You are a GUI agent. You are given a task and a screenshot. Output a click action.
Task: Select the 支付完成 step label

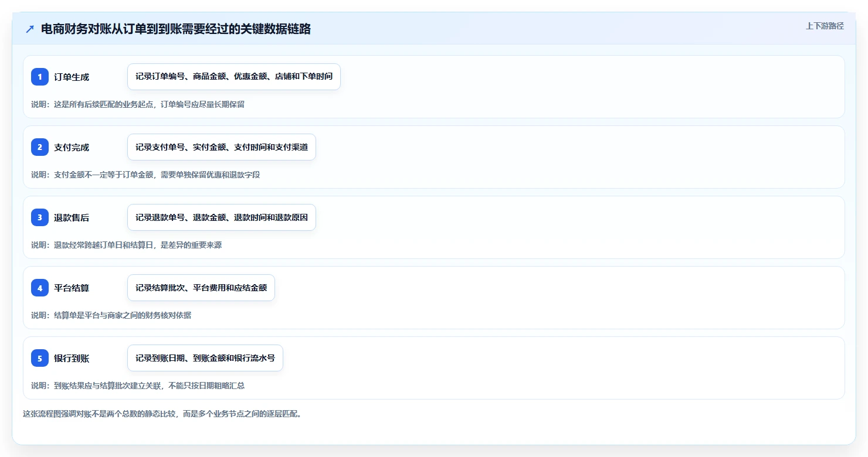pos(72,147)
